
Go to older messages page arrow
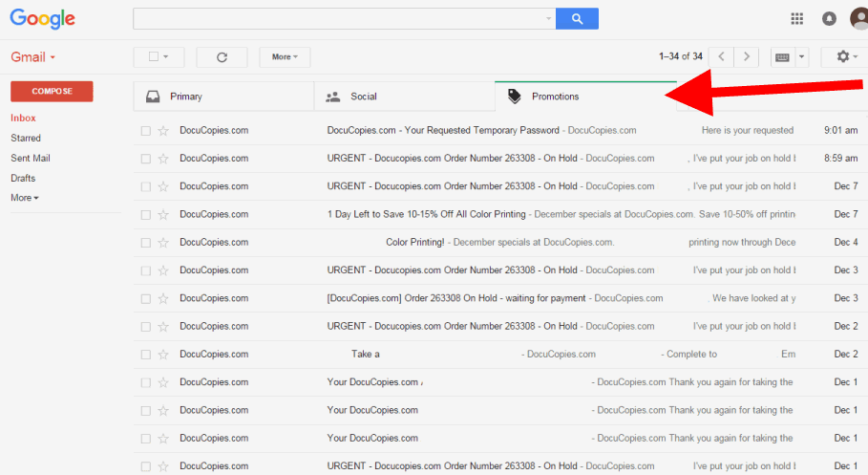pos(747,57)
